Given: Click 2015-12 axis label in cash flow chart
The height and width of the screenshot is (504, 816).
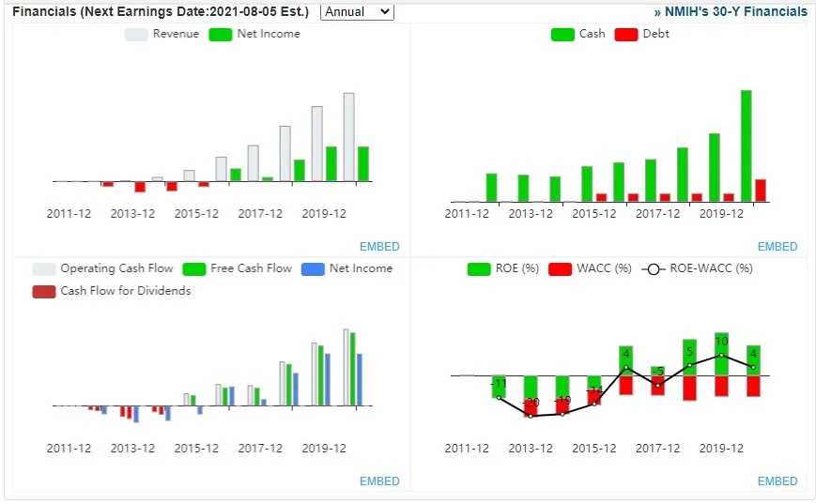Looking at the screenshot, I should click(x=196, y=449).
